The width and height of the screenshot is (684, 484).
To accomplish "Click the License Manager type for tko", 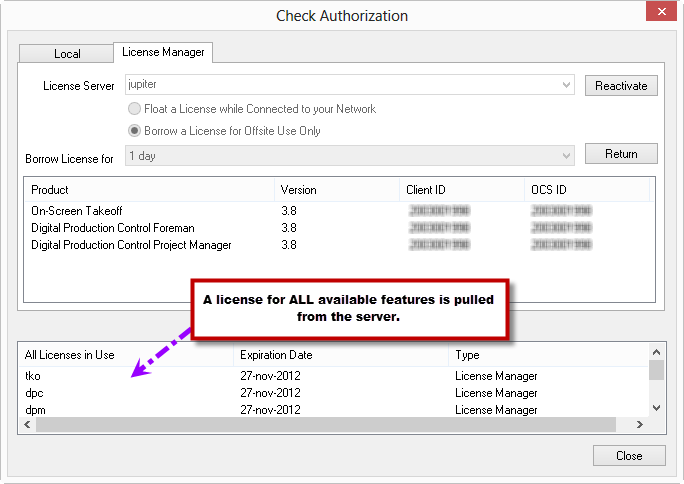I will 496,376.
